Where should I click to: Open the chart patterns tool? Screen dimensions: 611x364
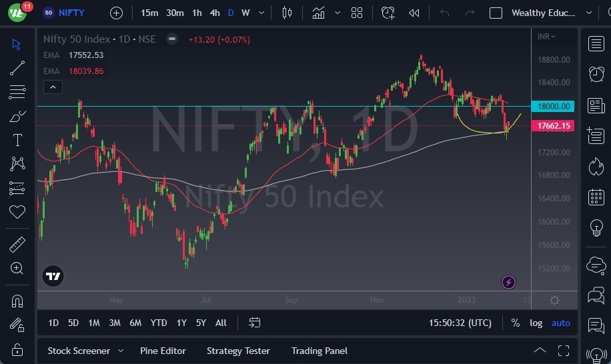[17, 164]
